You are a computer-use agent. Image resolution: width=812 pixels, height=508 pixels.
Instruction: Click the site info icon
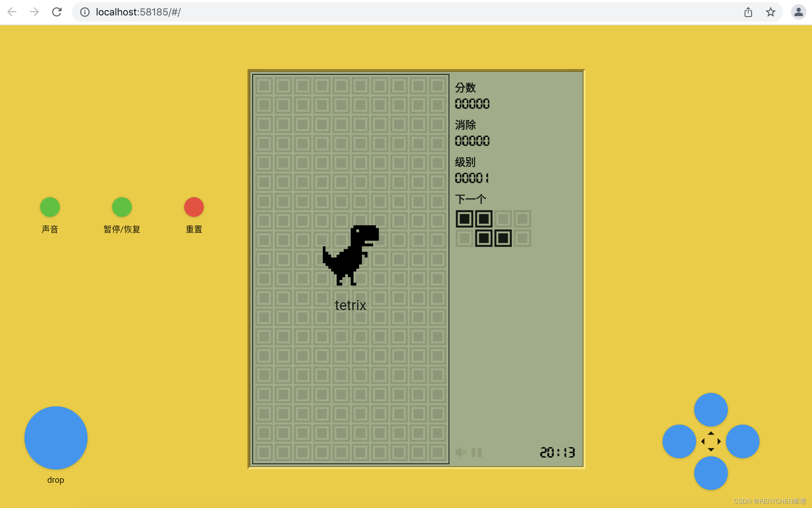click(85, 12)
